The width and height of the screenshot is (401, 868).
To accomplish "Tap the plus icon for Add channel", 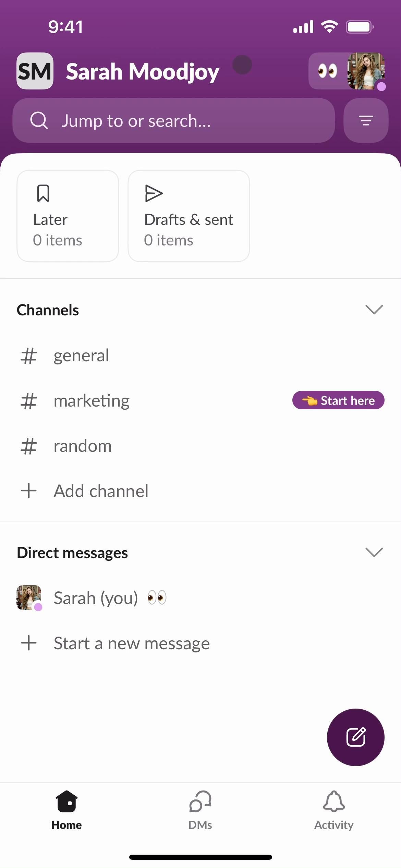I will 29,491.
